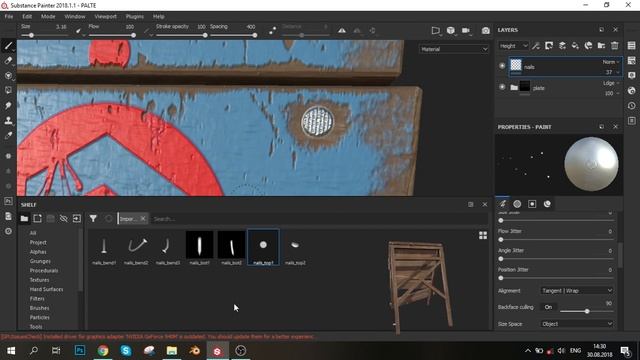The width and height of the screenshot is (640, 360).
Task: Select the Paint brush tool
Action: point(8,46)
